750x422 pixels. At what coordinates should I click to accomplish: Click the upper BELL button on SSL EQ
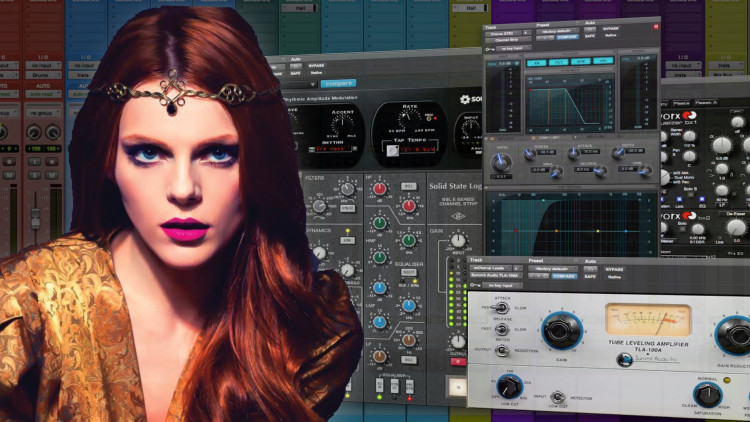pos(408,186)
